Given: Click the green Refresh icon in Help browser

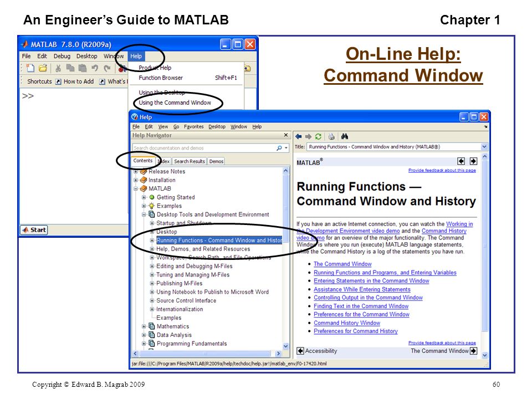Looking at the screenshot, I should [318, 136].
